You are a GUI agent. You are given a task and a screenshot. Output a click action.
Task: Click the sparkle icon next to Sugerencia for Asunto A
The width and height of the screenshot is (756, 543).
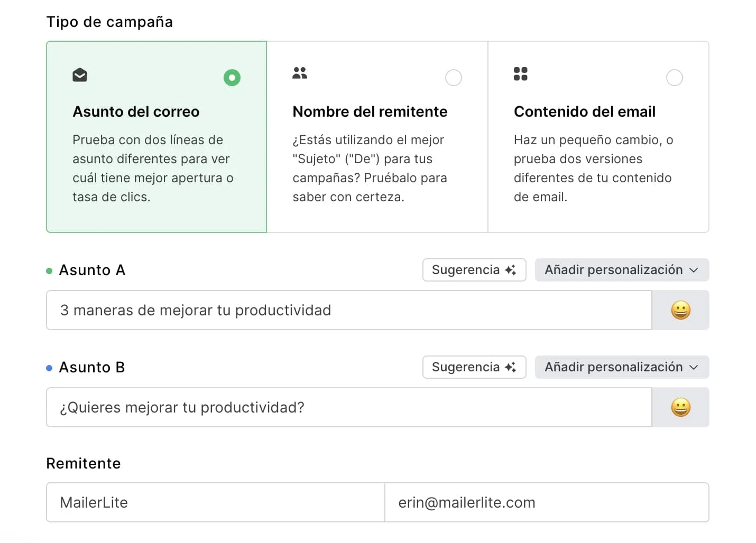point(510,270)
